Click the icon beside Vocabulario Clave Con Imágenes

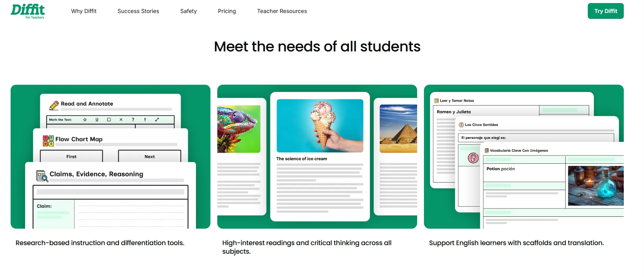tap(486, 150)
